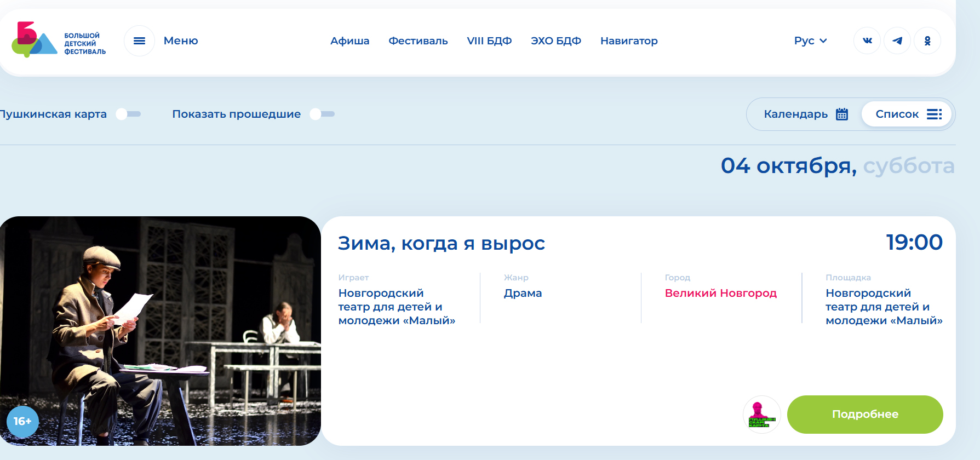Expand the Рус language dropdown

click(810, 41)
